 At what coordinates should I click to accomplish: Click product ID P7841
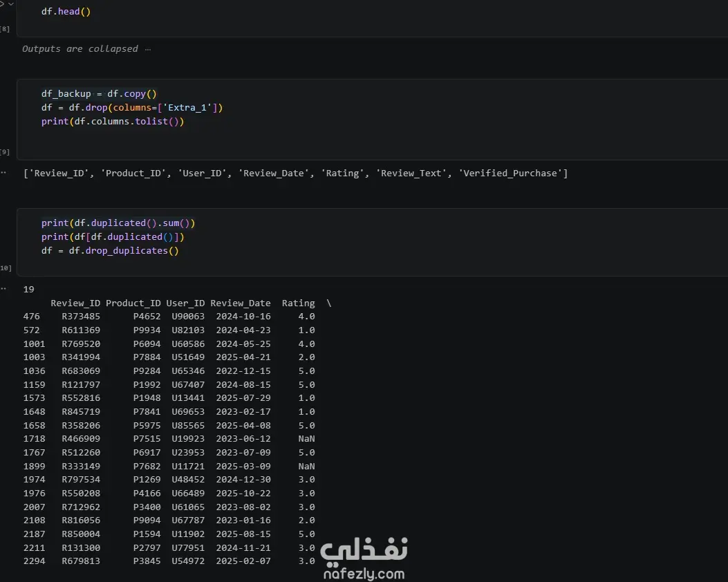coord(147,412)
